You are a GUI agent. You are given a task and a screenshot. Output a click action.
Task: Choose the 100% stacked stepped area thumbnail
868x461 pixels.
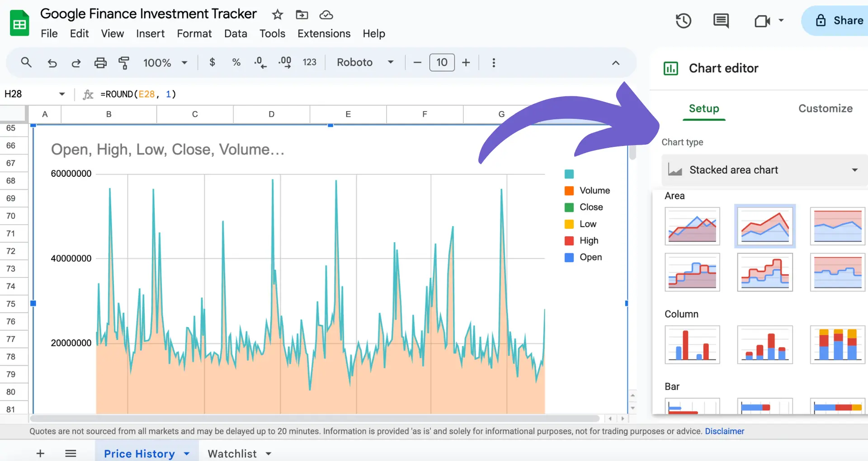[x=837, y=272]
